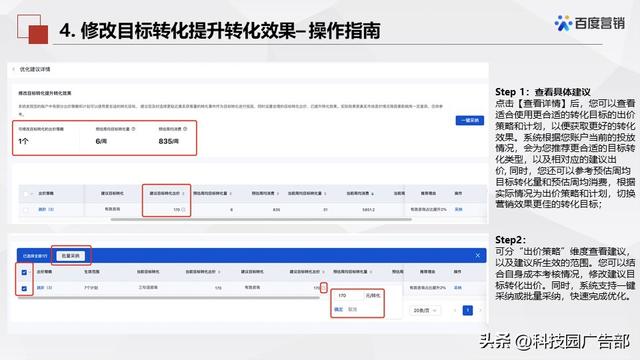The height and width of the screenshot is (360, 640).
Task: Click 取消 in the bid popup
Action: pyautogui.click(x=352, y=309)
